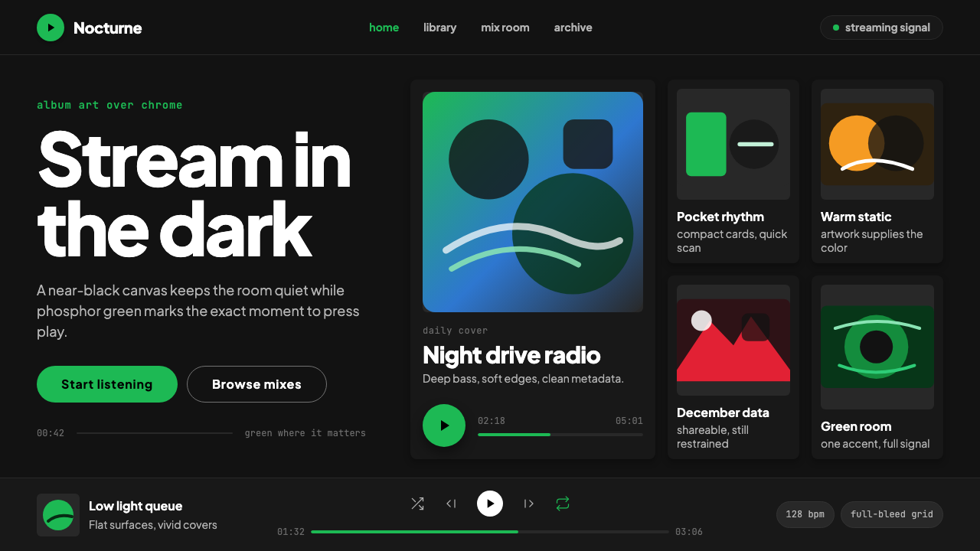Image resolution: width=980 pixels, height=551 pixels.
Task: Open the home nav item
Action: [384, 28]
